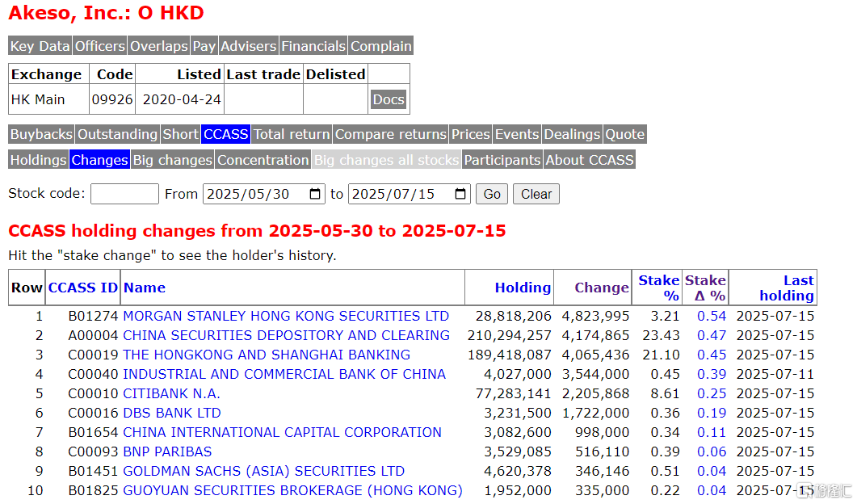Screen dimensions: 857x504
Task: Open the Complain tab
Action: click(381, 46)
